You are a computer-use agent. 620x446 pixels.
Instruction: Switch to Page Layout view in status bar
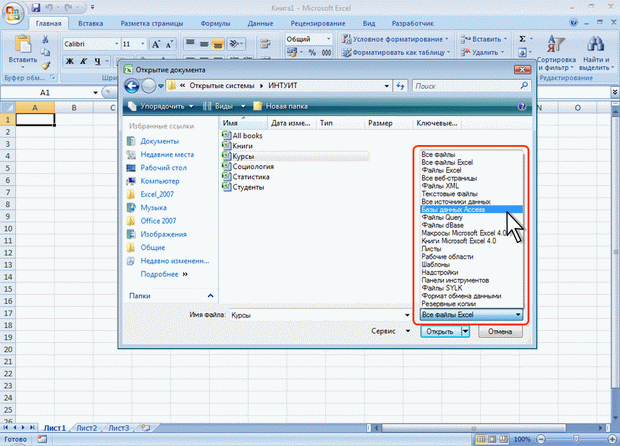(492, 439)
